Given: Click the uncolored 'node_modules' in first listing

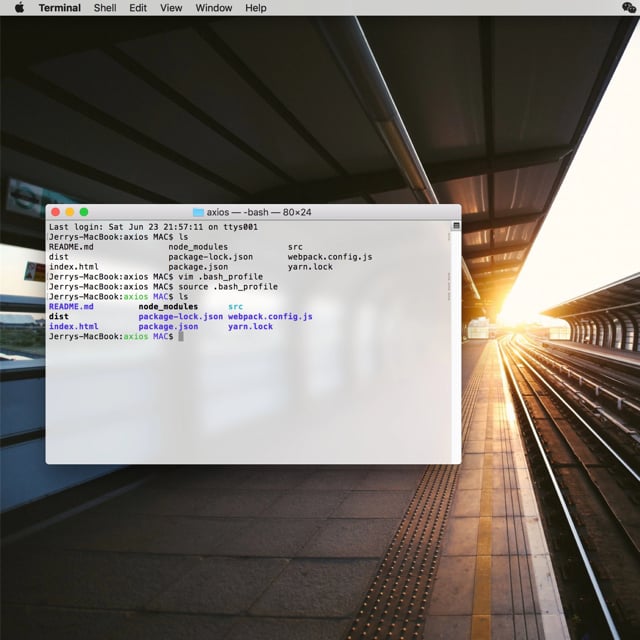Looking at the screenshot, I should click(x=198, y=247).
